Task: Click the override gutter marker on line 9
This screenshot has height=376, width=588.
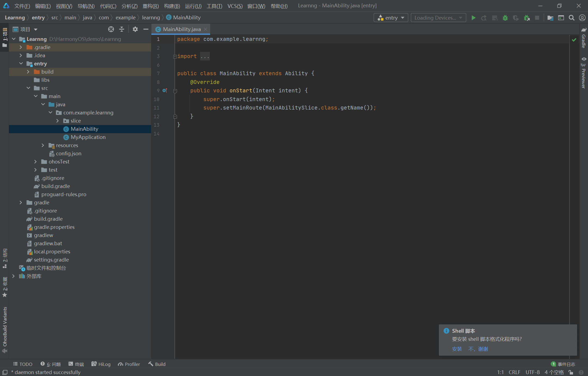Action: click(165, 90)
